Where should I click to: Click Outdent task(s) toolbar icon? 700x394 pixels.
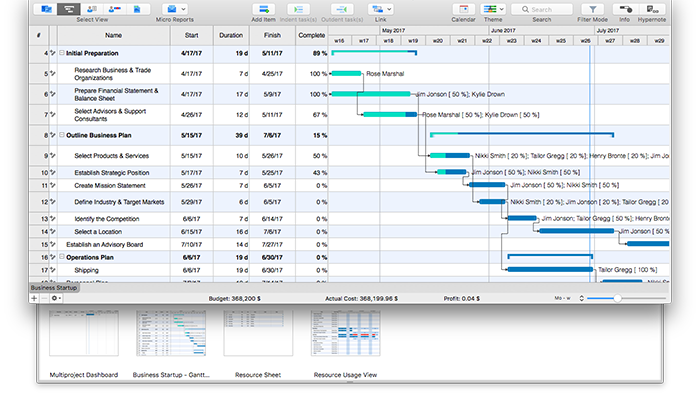point(342,9)
